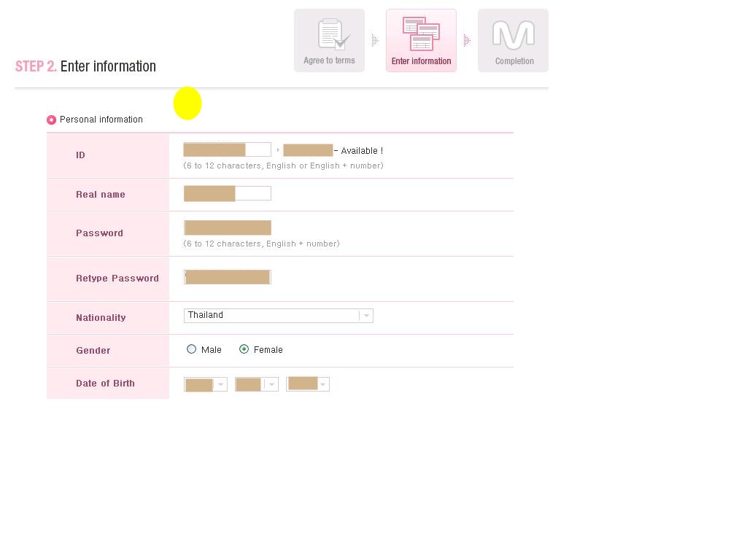Click the small arrow next to ID field

point(278,150)
